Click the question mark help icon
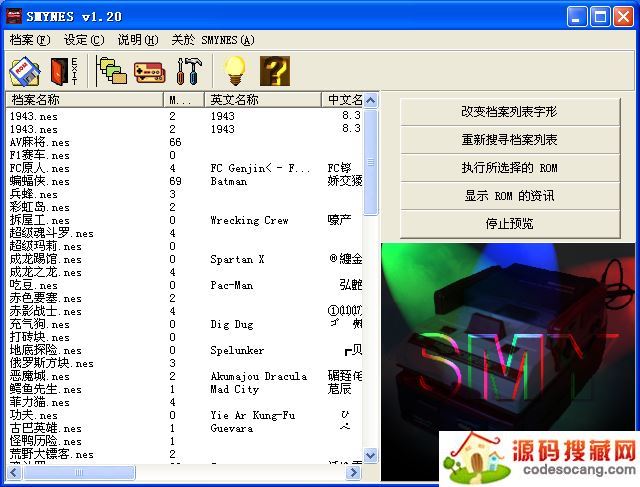This screenshot has width=640, height=487. tap(274, 71)
